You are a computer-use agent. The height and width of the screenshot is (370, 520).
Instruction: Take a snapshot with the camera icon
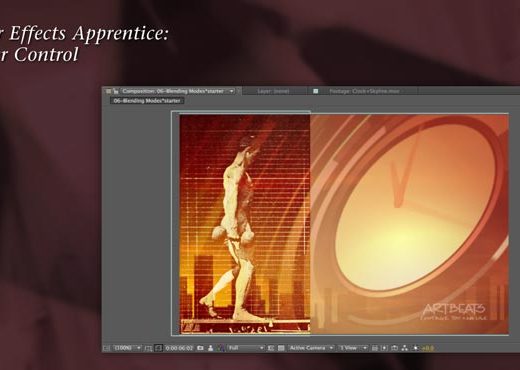200,348
